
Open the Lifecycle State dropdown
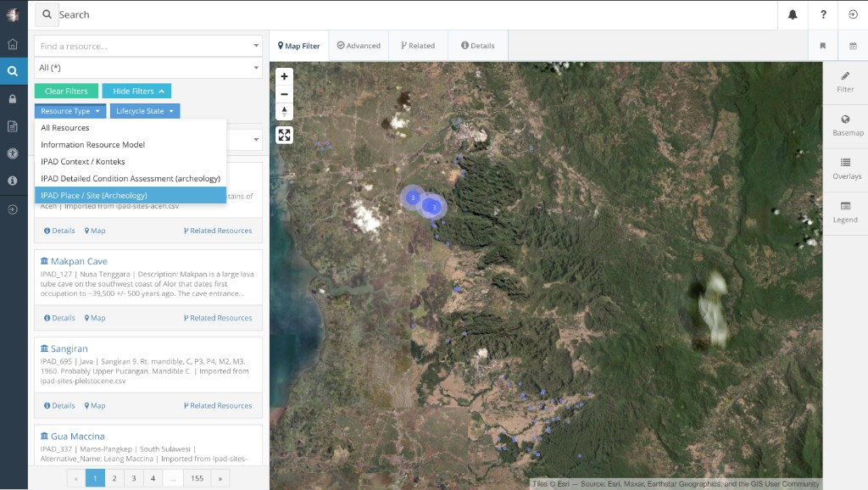tap(144, 111)
